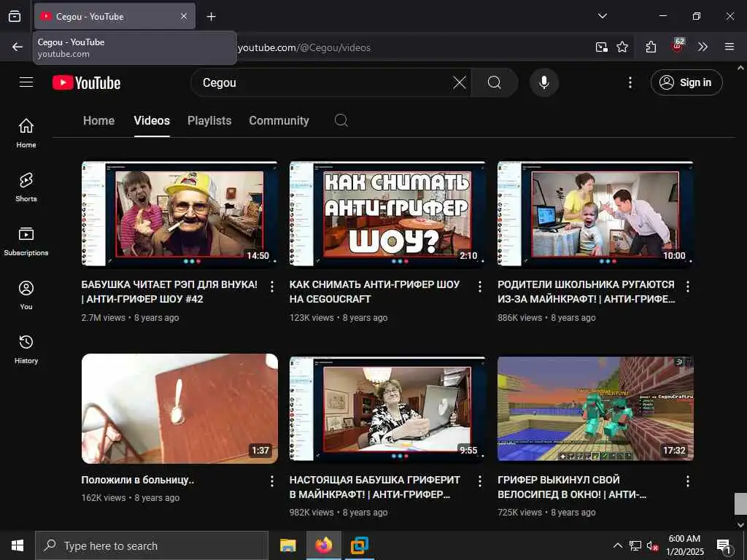Open the YouTube guide hamburger menu
This screenshot has width=747, height=560.
click(x=26, y=82)
